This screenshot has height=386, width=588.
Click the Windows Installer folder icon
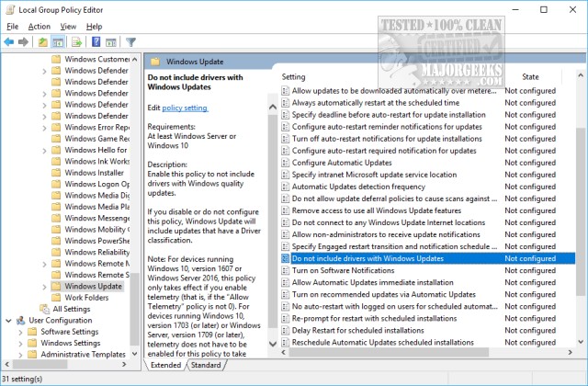click(x=56, y=173)
